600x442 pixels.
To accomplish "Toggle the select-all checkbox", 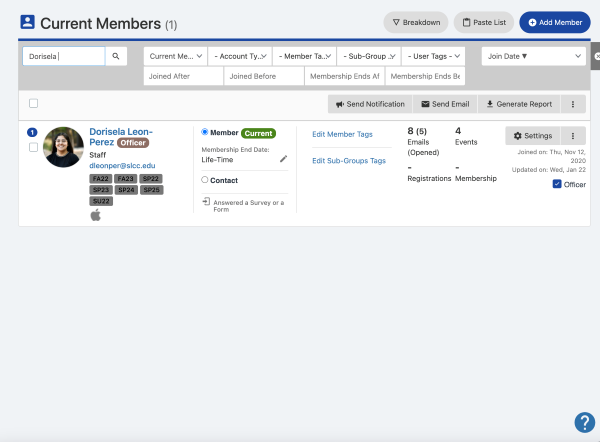I will click(x=34, y=103).
